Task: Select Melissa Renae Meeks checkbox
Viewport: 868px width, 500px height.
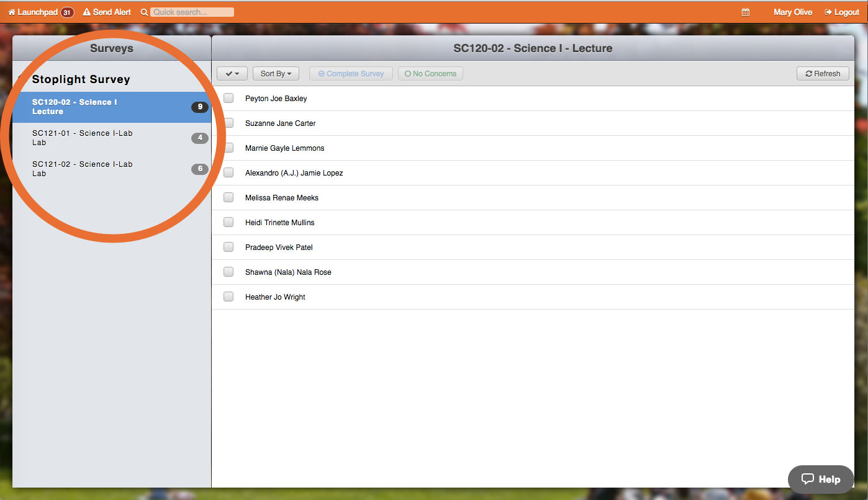Action: [228, 197]
